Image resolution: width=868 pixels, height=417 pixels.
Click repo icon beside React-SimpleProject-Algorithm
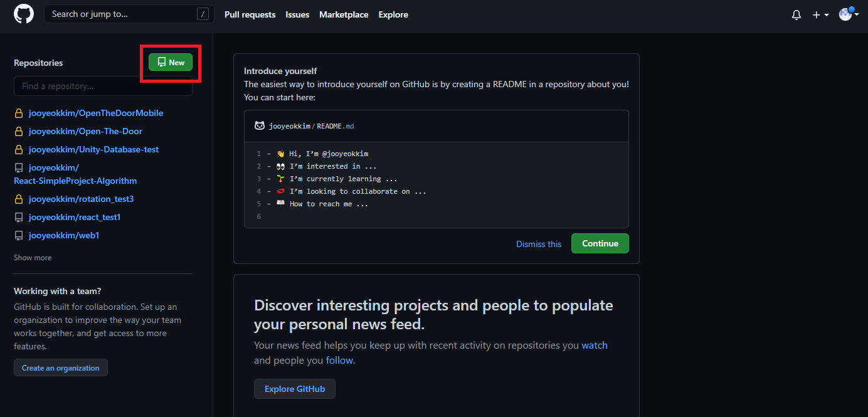point(19,168)
